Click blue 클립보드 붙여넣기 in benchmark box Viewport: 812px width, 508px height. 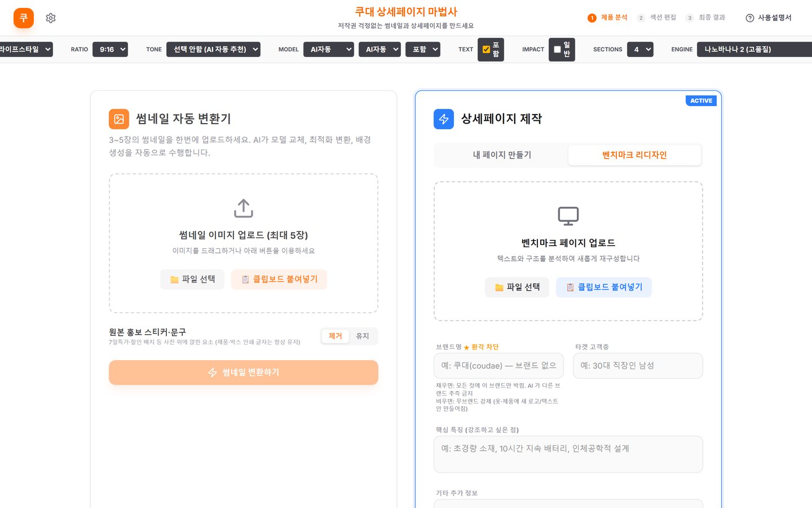[x=604, y=287]
